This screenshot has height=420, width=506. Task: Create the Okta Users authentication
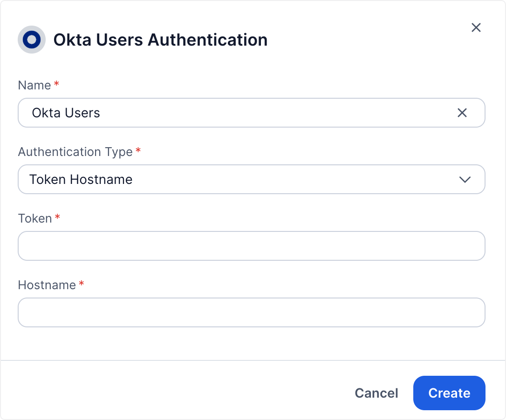449,393
